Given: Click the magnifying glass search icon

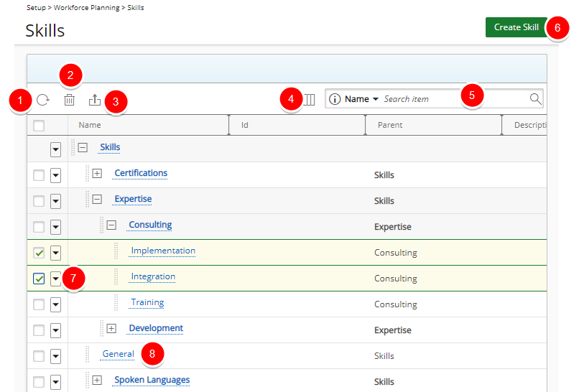Looking at the screenshot, I should pos(535,99).
